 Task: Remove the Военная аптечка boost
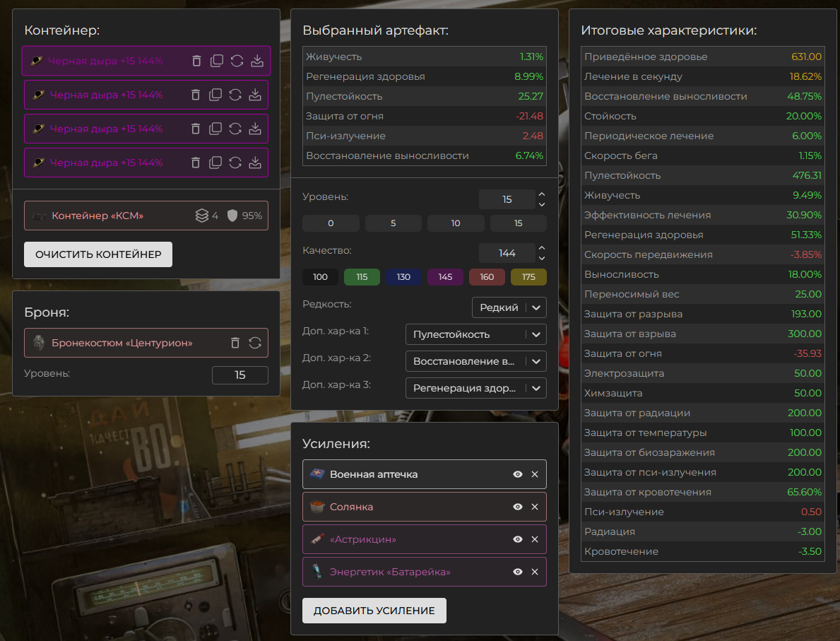pyautogui.click(x=535, y=474)
